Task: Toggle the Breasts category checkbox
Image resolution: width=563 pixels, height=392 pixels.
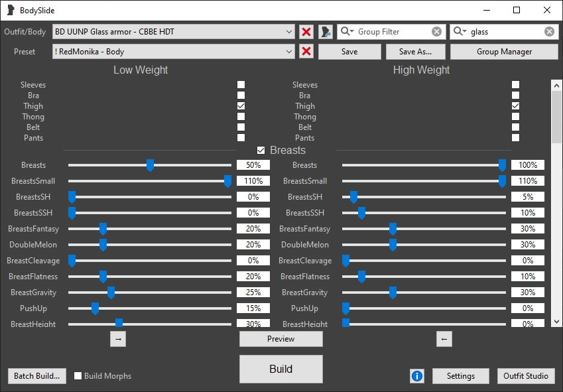Action: pyautogui.click(x=261, y=150)
